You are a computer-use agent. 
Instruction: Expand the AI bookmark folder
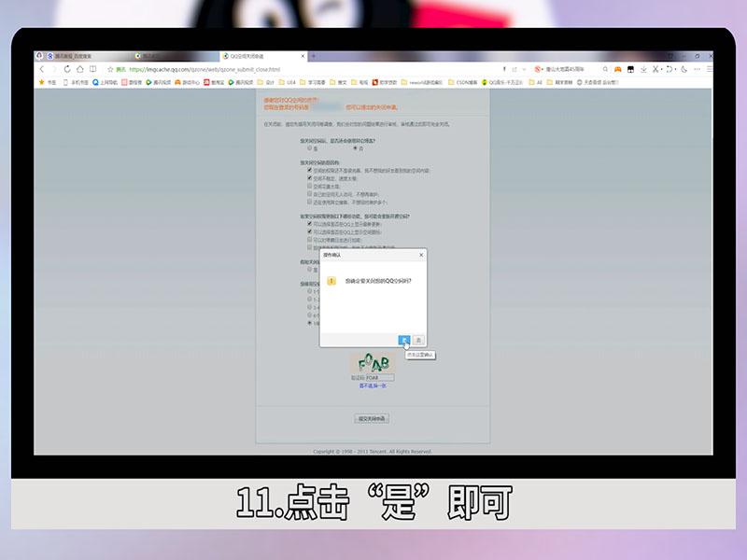pyautogui.click(x=536, y=82)
